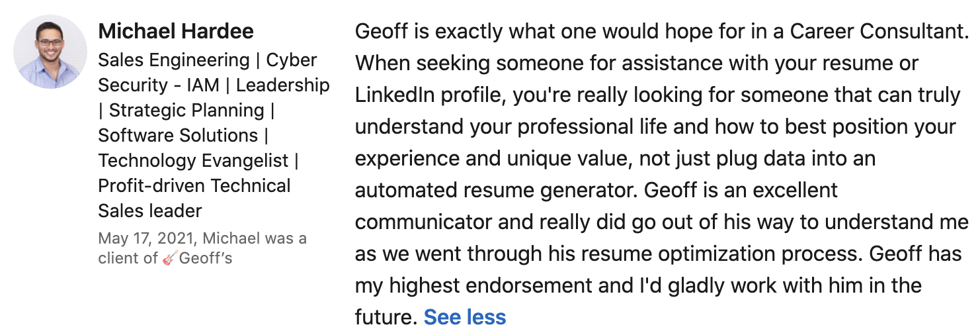Click the 'Software Solutions' headline text
Screen dimensions: 980x335
pos(178,136)
